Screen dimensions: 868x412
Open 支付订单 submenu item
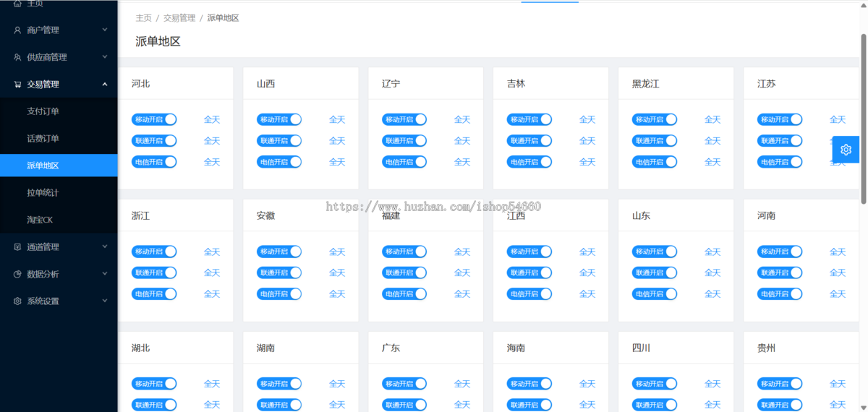[x=59, y=111]
